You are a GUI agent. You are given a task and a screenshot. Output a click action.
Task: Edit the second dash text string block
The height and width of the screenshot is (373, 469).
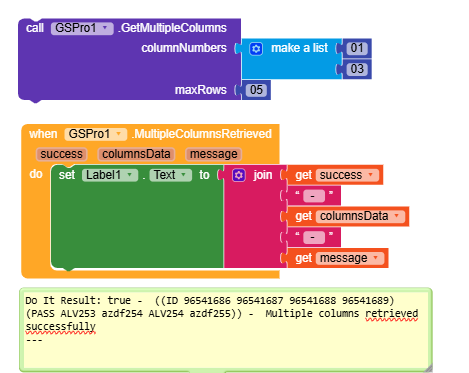[314, 237]
